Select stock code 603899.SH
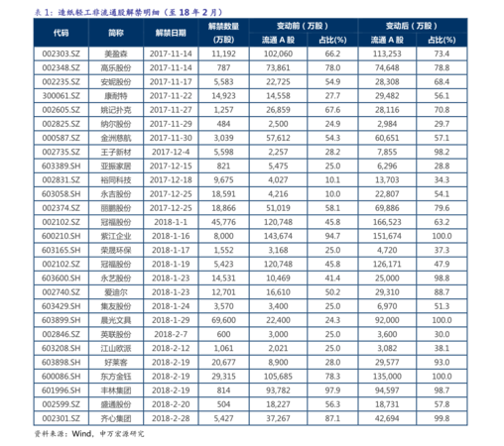Screen dimensions: 504x446 [x=62, y=320]
